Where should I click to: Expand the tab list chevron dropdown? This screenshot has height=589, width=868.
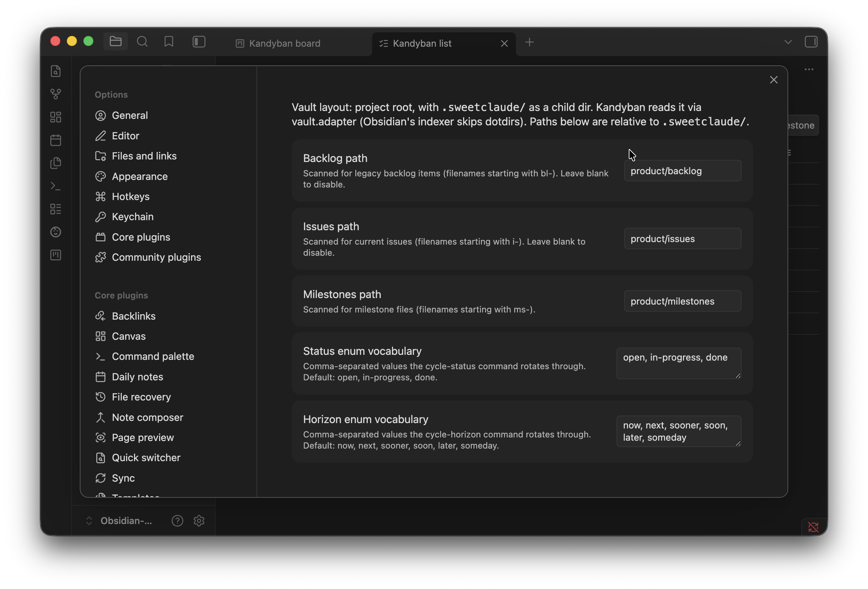point(788,42)
